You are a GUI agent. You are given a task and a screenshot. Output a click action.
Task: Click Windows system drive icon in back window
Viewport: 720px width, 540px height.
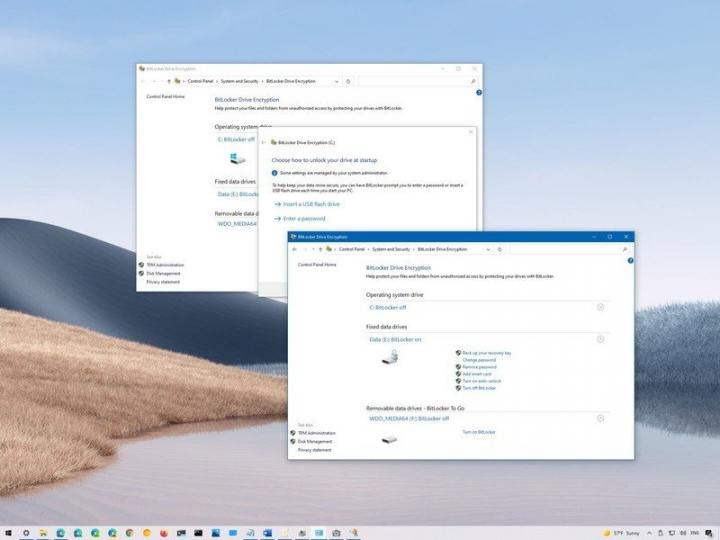pyautogui.click(x=237, y=158)
